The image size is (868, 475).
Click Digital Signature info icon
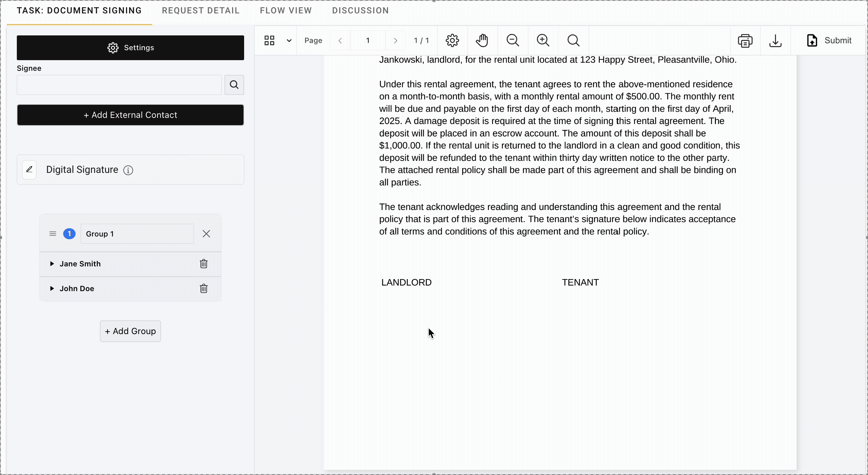(x=128, y=170)
